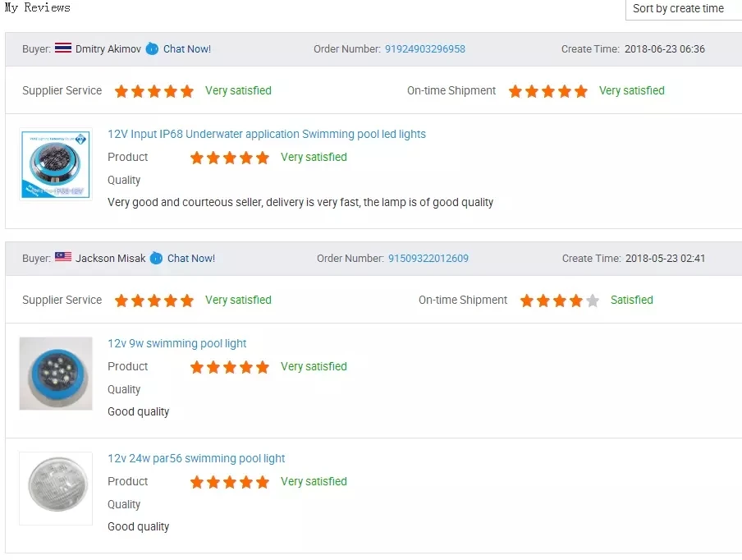
Task: Click first star of Dmitry's Supplier Service rating
Action: 121,91
